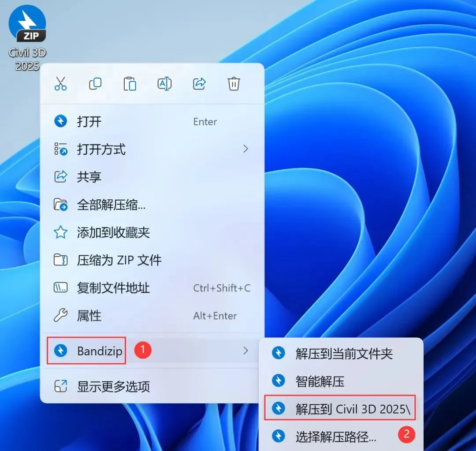Screen dimensions: 476x451
Task: Choose 解压到当前文件夹 in Bandizip submenu
Action: click(x=341, y=354)
